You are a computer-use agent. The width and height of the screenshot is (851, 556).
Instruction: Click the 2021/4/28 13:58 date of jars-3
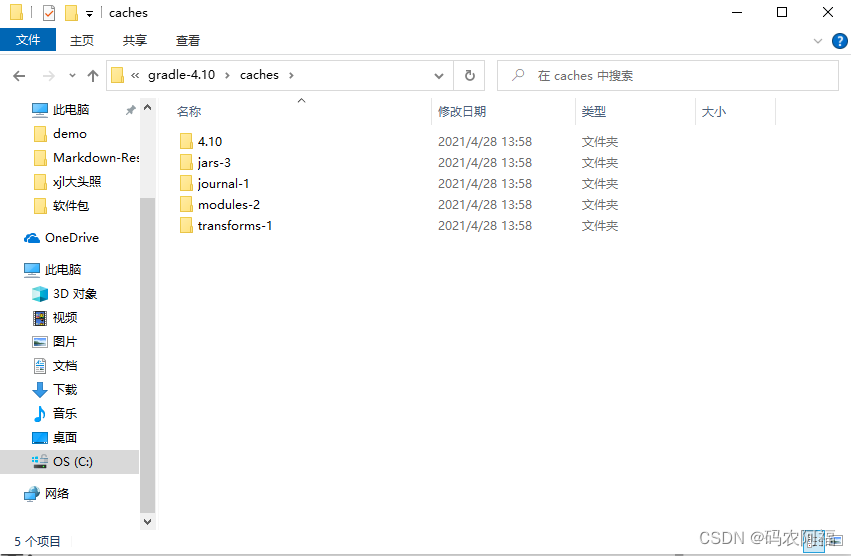tap(485, 162)
